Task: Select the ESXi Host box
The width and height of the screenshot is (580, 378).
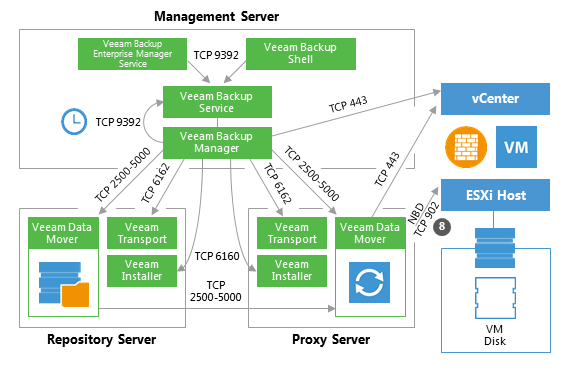Action: 495,195
